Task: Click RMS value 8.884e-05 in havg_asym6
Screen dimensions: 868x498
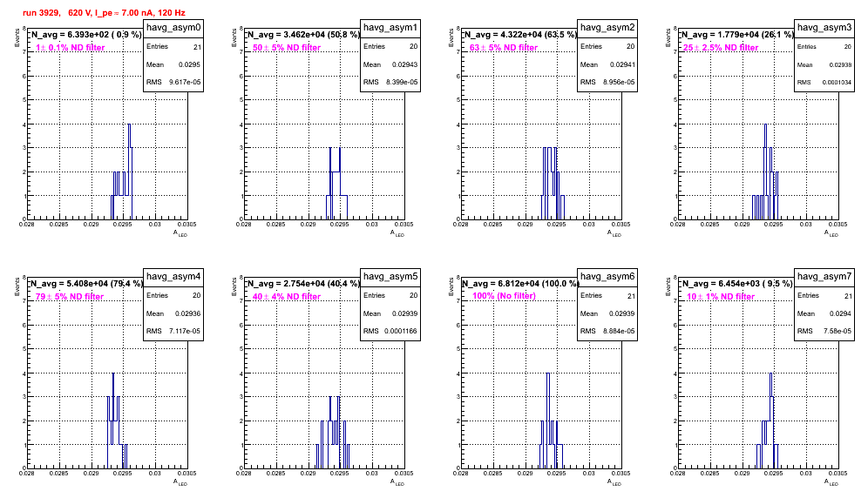Action: point(619,331)
